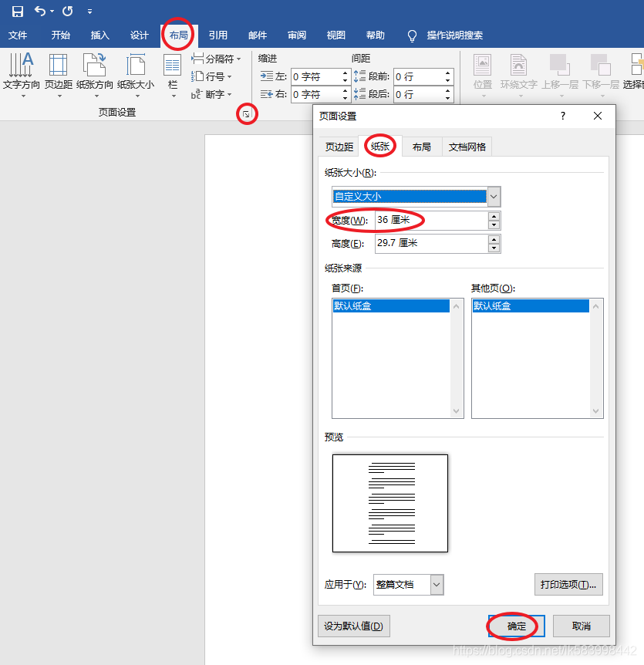Viewport: 644px width, 665px height.
Task: Click Print Options (打印选项) button
Action: pyautogui.click(x=568, y=585)
